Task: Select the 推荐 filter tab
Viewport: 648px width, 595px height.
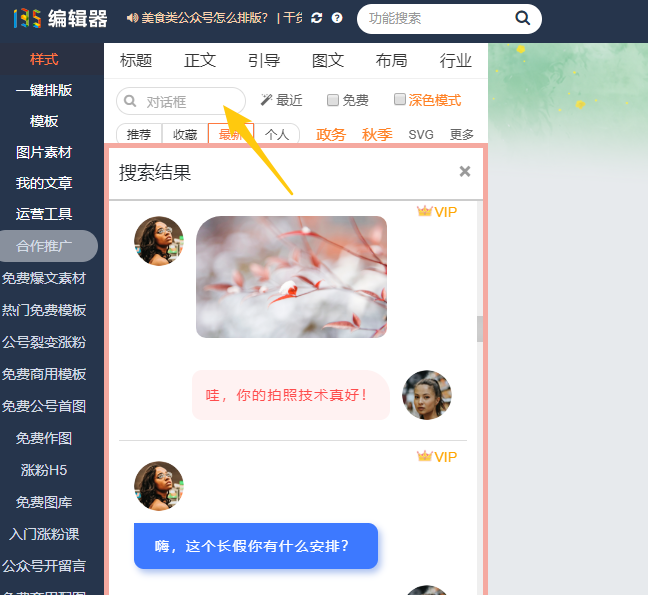Action: [x=139, y=134]
